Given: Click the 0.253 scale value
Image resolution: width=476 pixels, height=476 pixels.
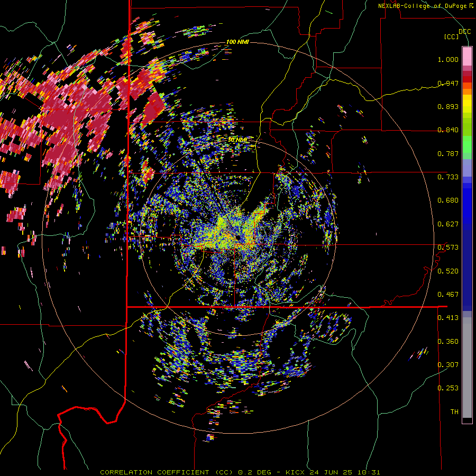Looking at the screenshot, I should click(x=448, y=388).
